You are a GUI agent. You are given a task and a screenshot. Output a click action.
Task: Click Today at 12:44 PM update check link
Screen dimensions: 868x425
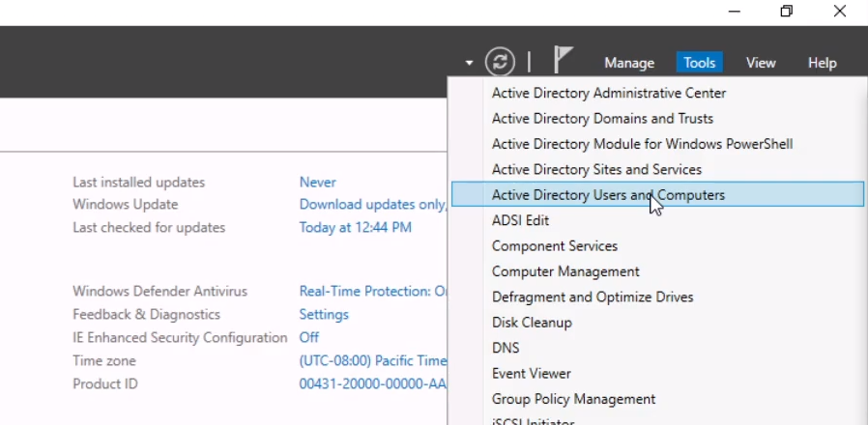pyautogui.click(x=355, y=228)
